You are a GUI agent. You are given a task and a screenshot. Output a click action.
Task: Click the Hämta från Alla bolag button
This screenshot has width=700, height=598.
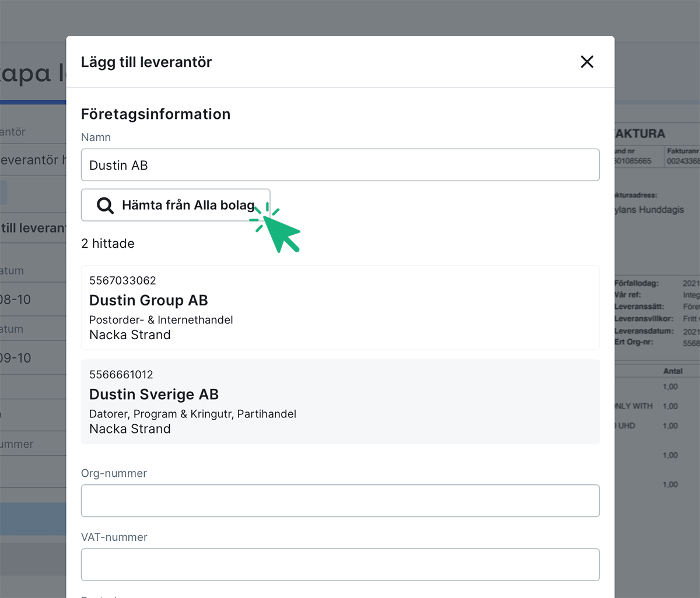175,205
